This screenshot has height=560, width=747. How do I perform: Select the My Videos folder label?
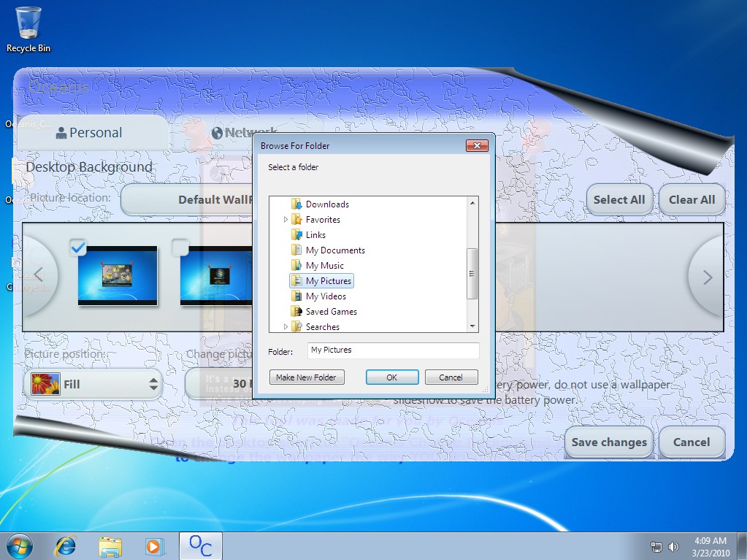[x=326, y=296]
